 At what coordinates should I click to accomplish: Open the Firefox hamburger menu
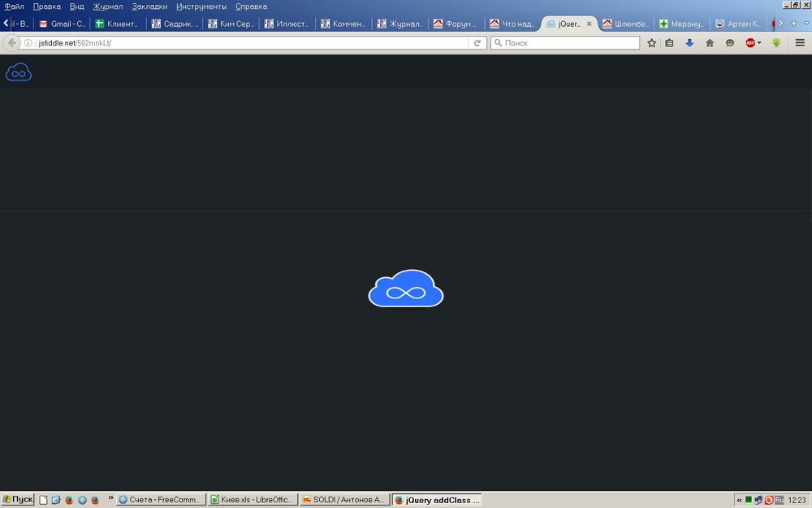coord(800,43)
